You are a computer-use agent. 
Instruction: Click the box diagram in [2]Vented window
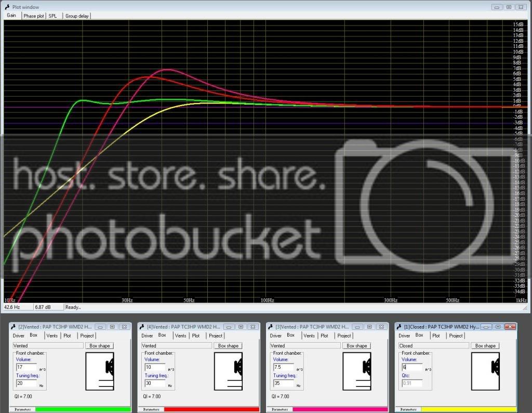coord(100,371)
